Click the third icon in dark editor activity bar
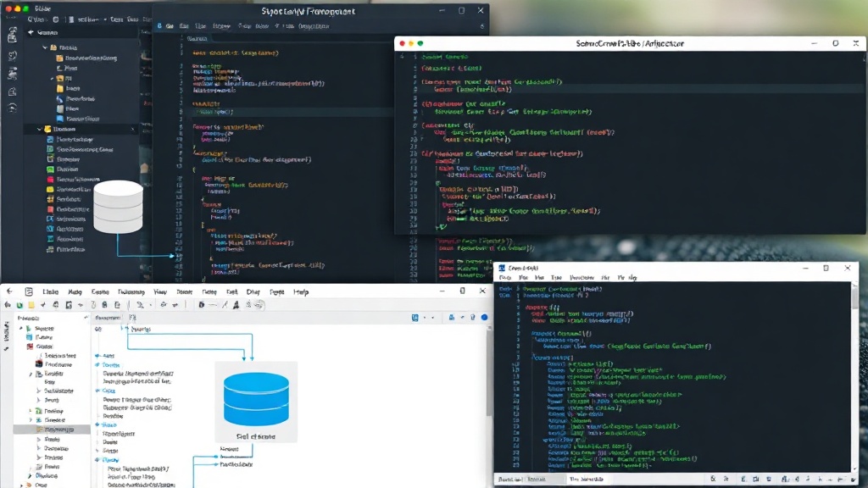The width and height of the screenshot is (868, 488). click(x=12, y=73)
